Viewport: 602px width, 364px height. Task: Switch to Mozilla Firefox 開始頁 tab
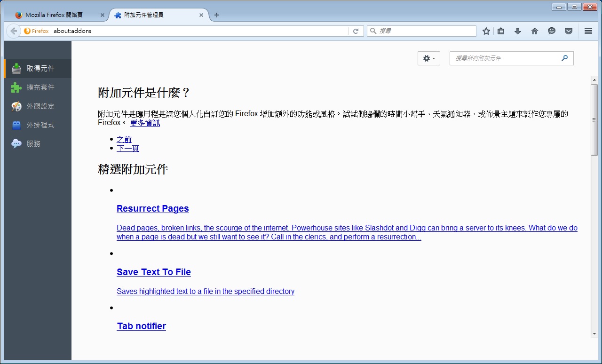54,15
